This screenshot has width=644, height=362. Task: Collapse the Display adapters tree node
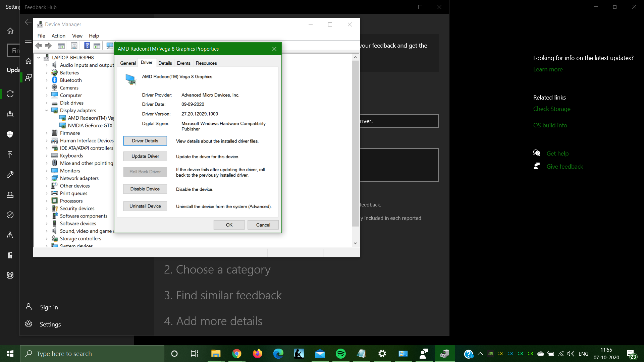pos(47,110)
